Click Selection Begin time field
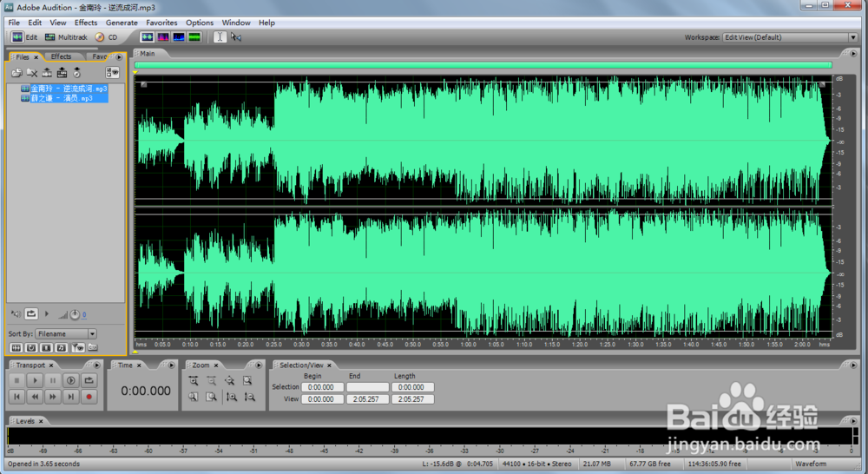 pyautogui.click(x=322, y=387)
